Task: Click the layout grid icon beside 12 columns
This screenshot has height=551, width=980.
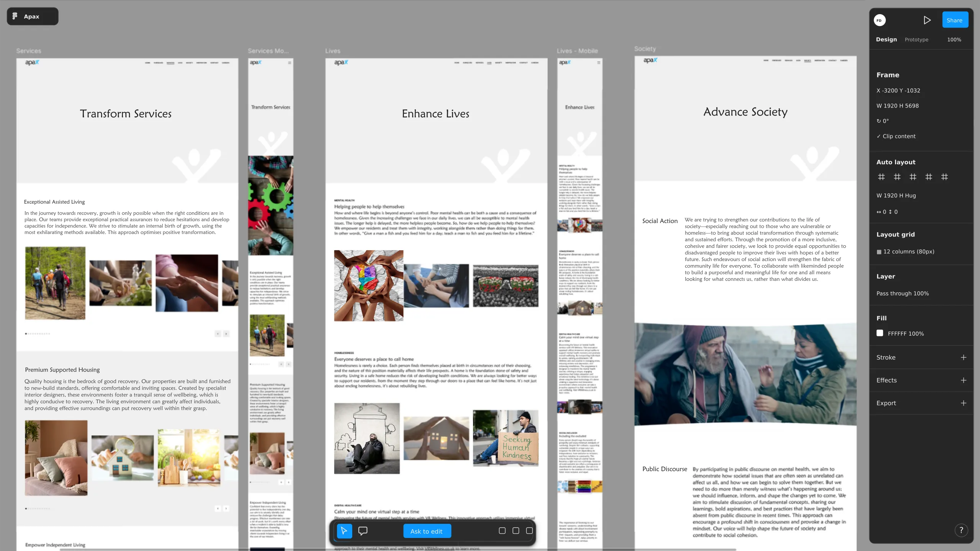Action: 879,252
